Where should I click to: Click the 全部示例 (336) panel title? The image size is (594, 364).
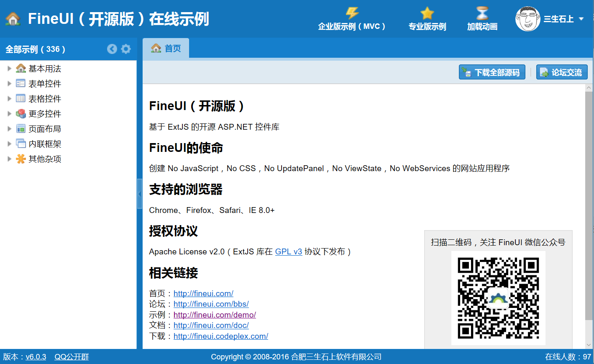(35, 49)
